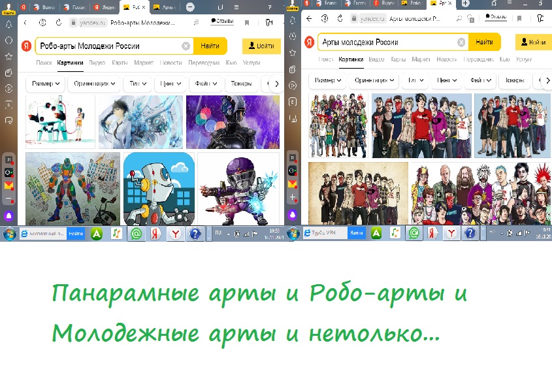Open the colorful robot drawing thumbnail
552x392 pixels.
tap(73, 189)
